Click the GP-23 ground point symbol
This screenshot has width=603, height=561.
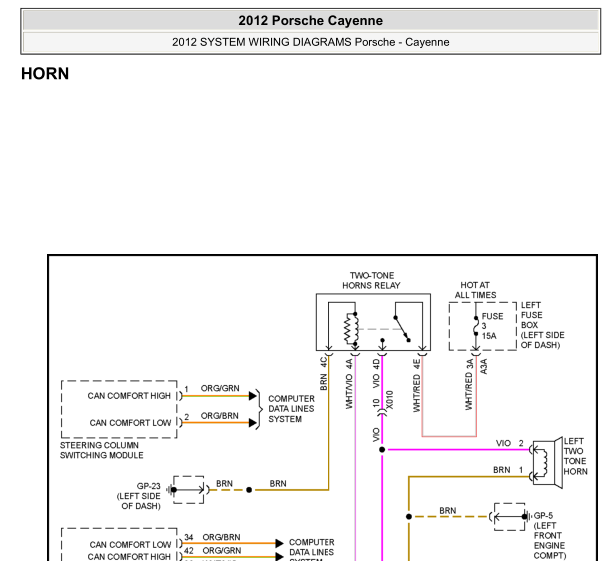click(187, 489)
